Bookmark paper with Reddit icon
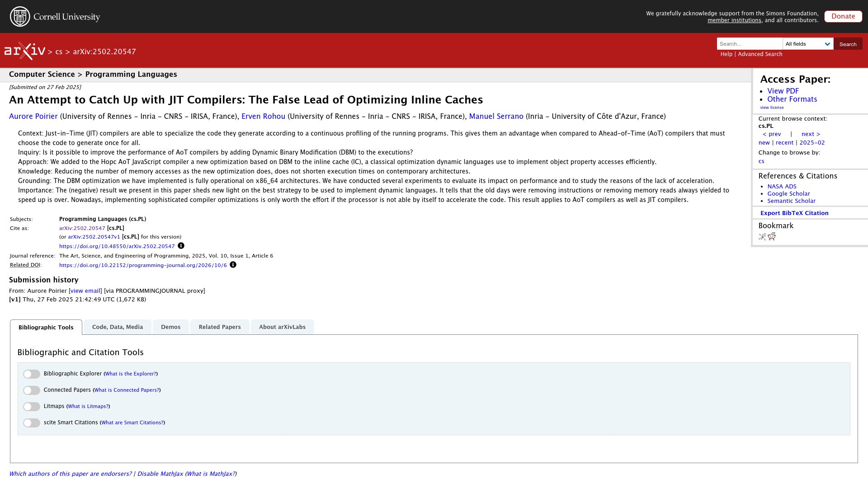This screenshot has width=868, height=488. 772,236
